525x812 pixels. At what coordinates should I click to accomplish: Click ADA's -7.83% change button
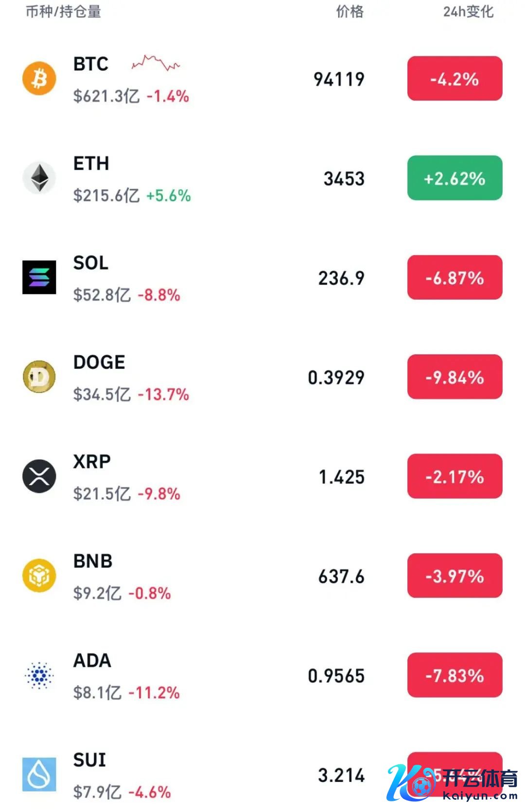click(x=455, y=675)
